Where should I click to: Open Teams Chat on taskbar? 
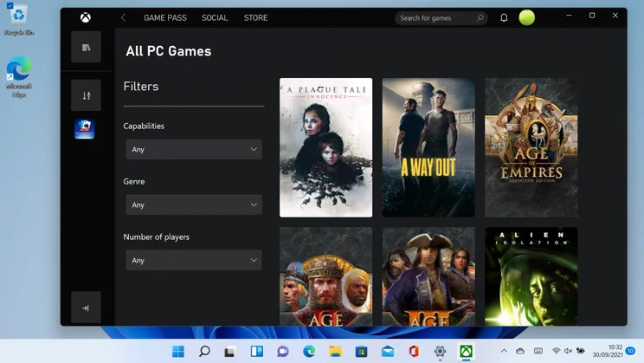coord(282,351)
